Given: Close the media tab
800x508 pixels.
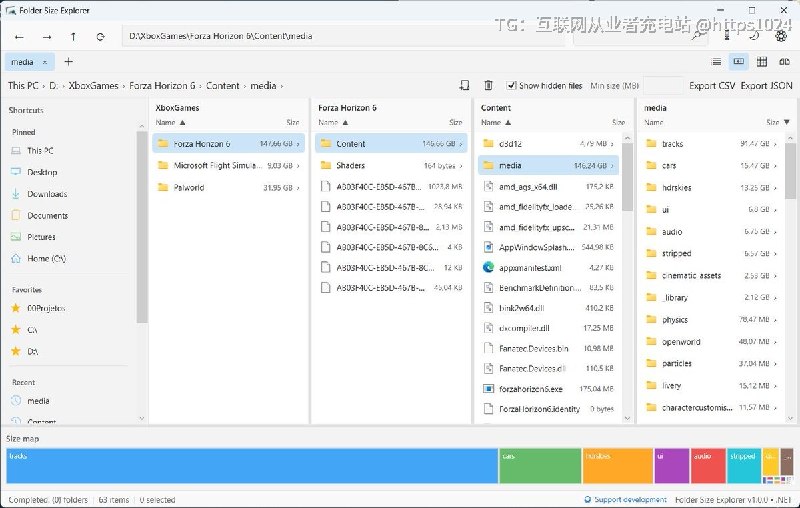Looking at the screenshot, I should pyautogui.click(x=45, y=62).
